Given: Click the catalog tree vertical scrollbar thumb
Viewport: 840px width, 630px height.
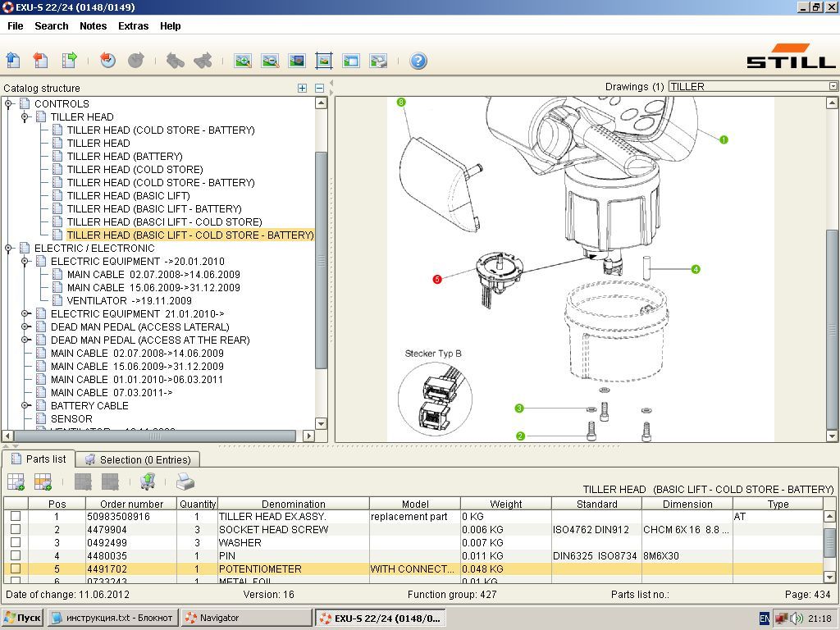Looking at the screenshot, I should [321, 260].
